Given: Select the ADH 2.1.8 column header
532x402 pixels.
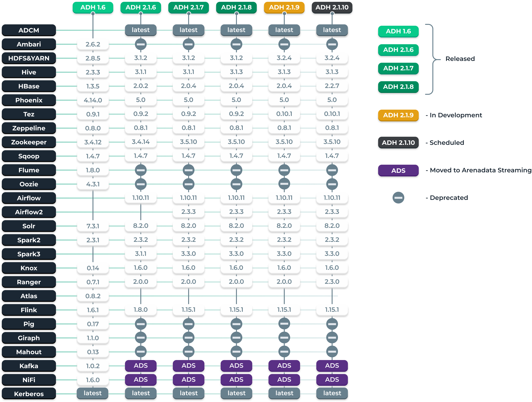Looking at the screenshot, I should pos(236,7).
